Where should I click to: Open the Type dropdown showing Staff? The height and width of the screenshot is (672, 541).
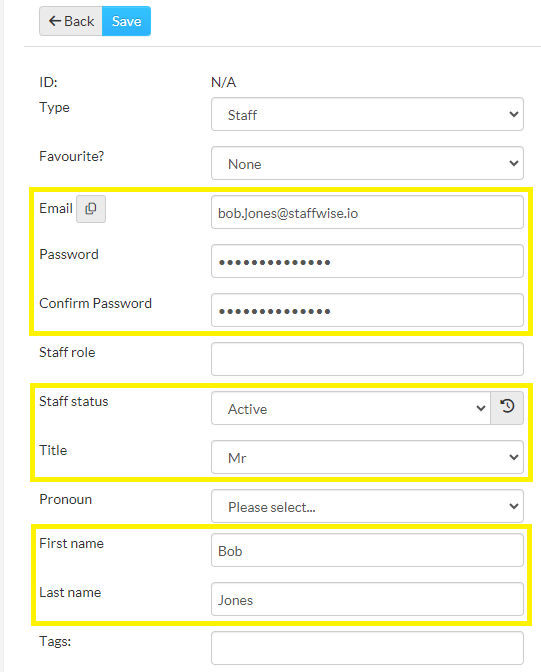367,114
